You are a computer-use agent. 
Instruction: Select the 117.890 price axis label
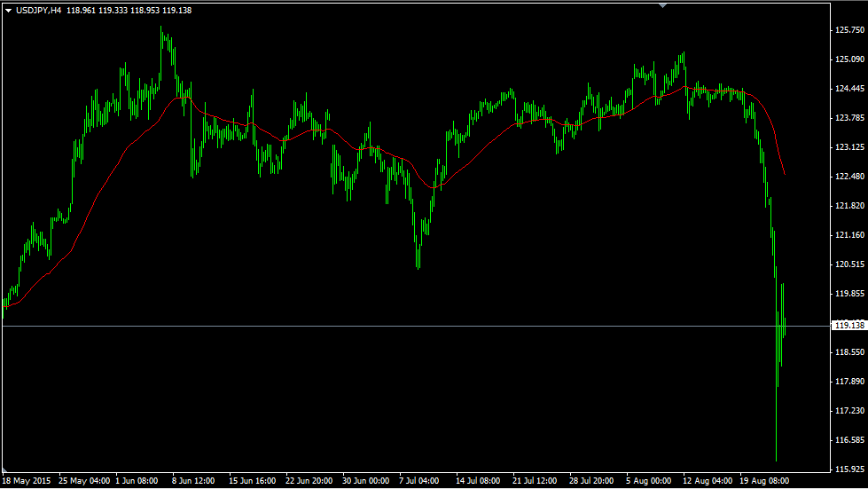point(849,382)
